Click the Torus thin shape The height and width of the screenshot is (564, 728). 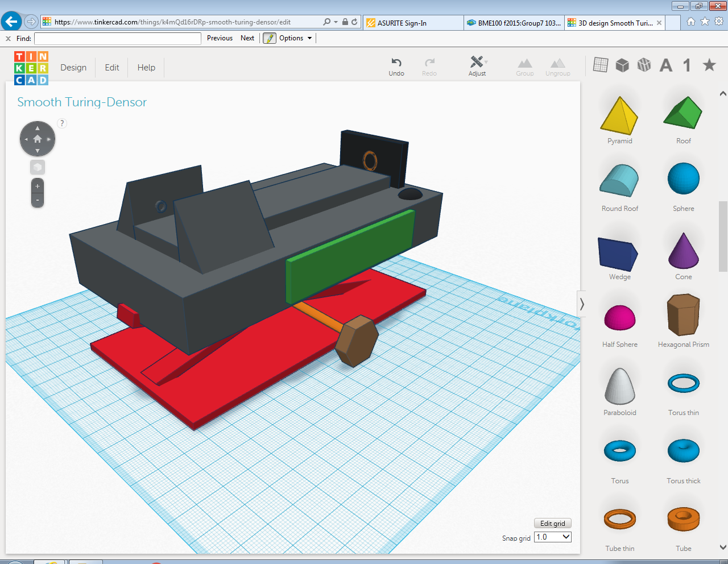coord(683,383)
